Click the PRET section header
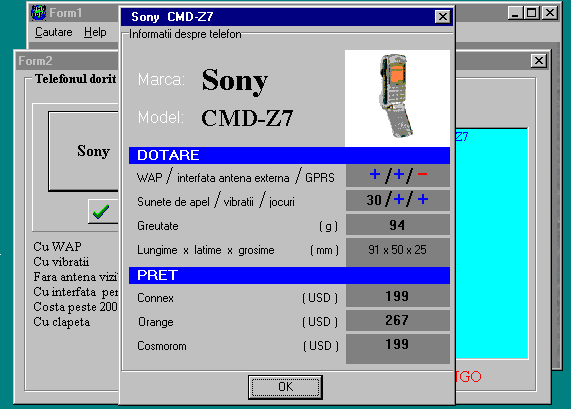Viewport: 571px width, 409px height. point(289,275)
